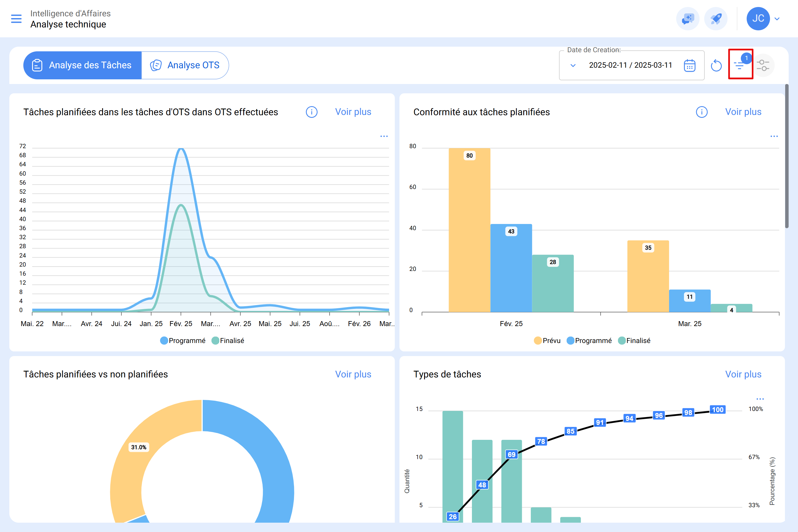Open more options for Types de tâches chart
798x532 pixels.
pos(760,399)
